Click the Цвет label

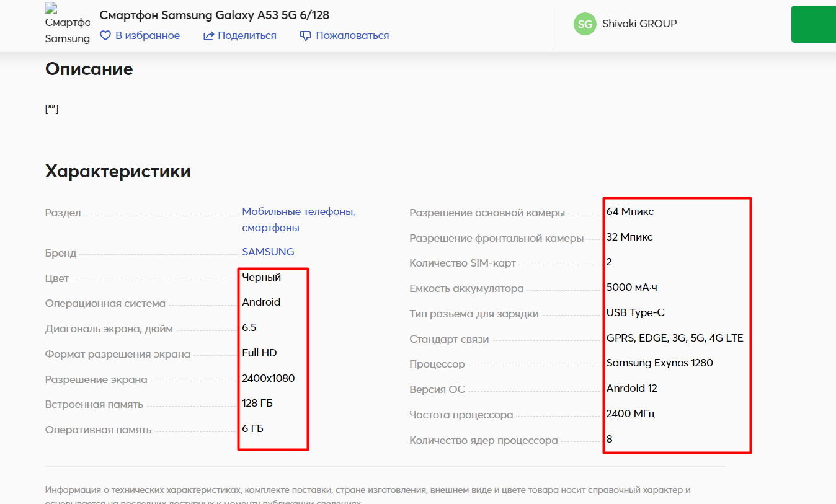pyautogui.click(x=57, y=278)
